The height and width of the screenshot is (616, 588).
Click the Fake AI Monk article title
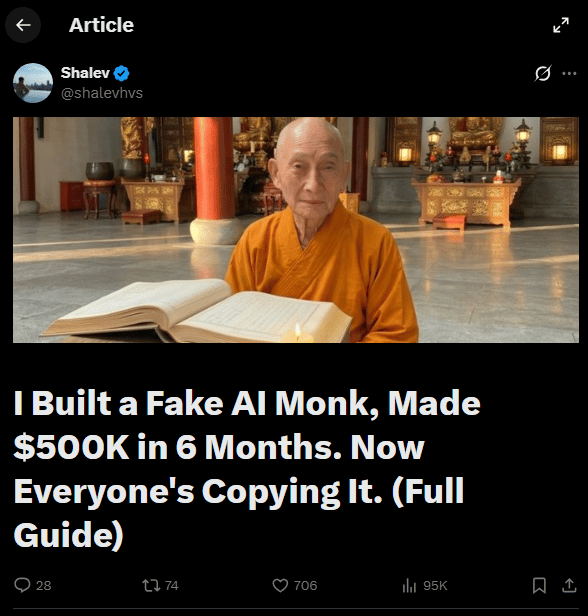[247, 468]
